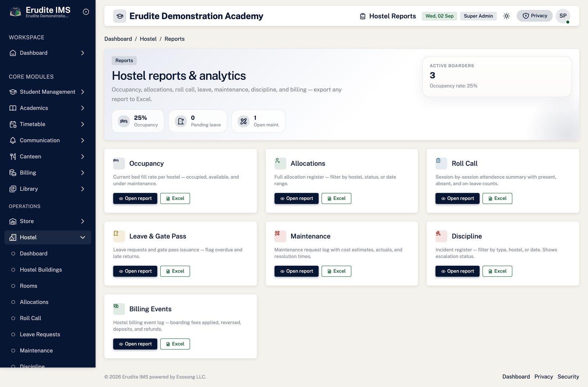Export Leave & Gate Pass to Excel

[x=175, y=271]
